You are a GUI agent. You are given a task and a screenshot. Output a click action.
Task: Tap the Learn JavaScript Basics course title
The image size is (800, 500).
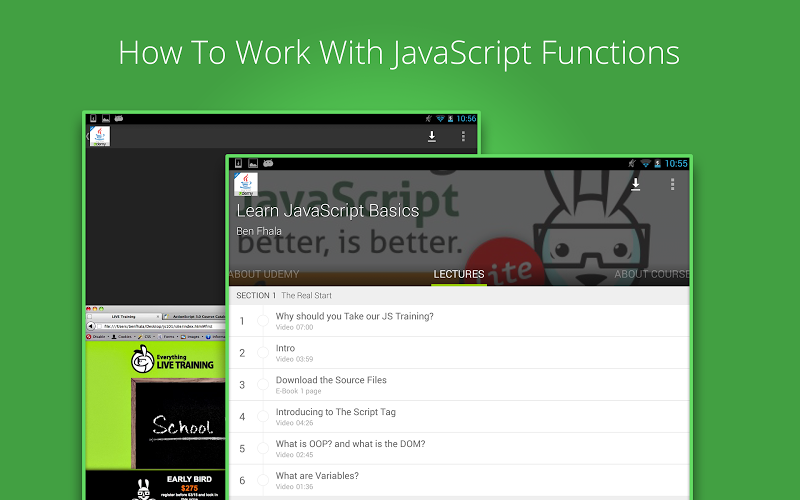pyautogui.click(x=328, y=210)
